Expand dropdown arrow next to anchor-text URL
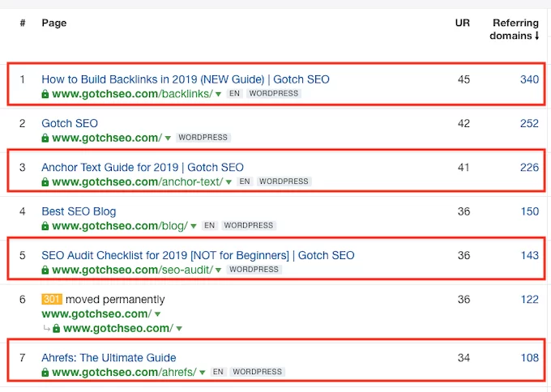The width and height of the screenshot is (551, 392). pos(229,182)
